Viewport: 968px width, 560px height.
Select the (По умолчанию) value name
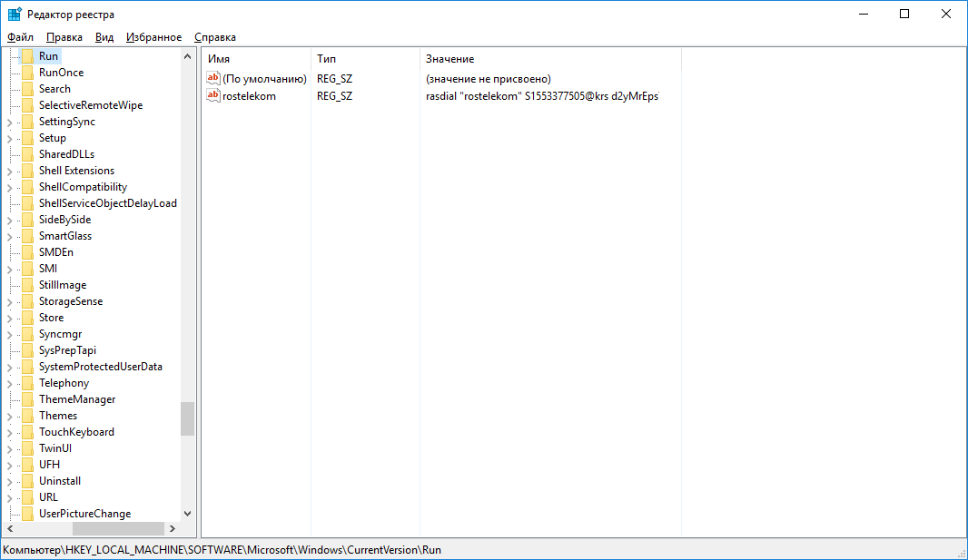[x=264, y=78]
